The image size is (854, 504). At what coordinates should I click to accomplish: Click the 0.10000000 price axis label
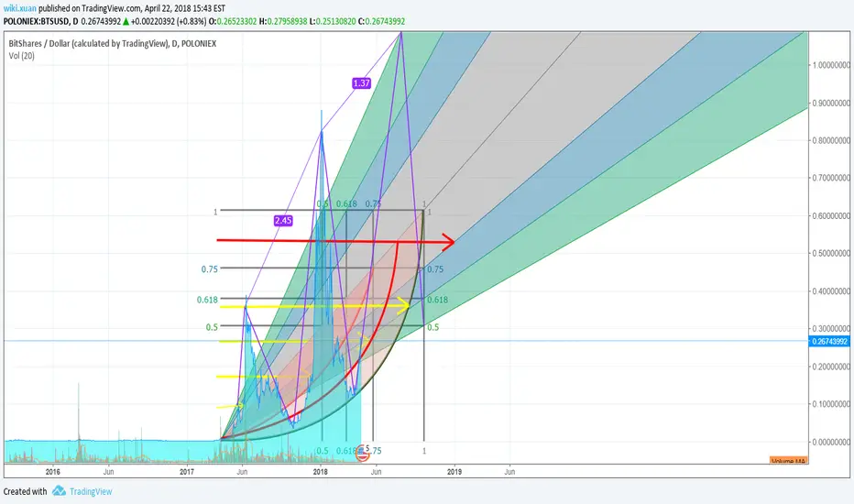(831, 404)
